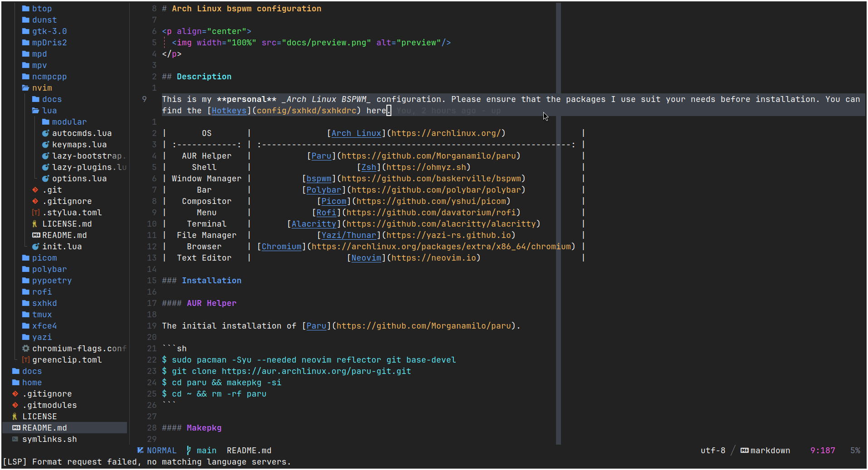Click the git icon beside nvim's .git
This screenshot has width=868, height=470.
click(35, 190)
